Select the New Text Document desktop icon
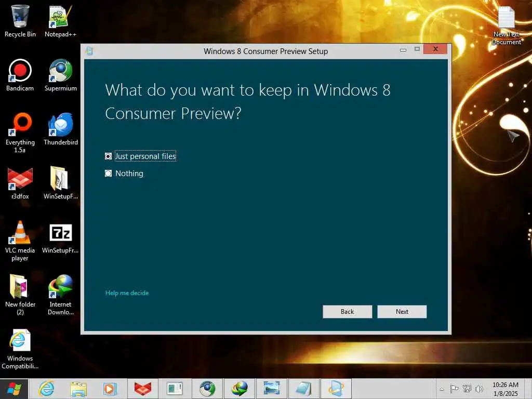Image resolution: width=532 pixels, height=399 pixels. (506, 25)
